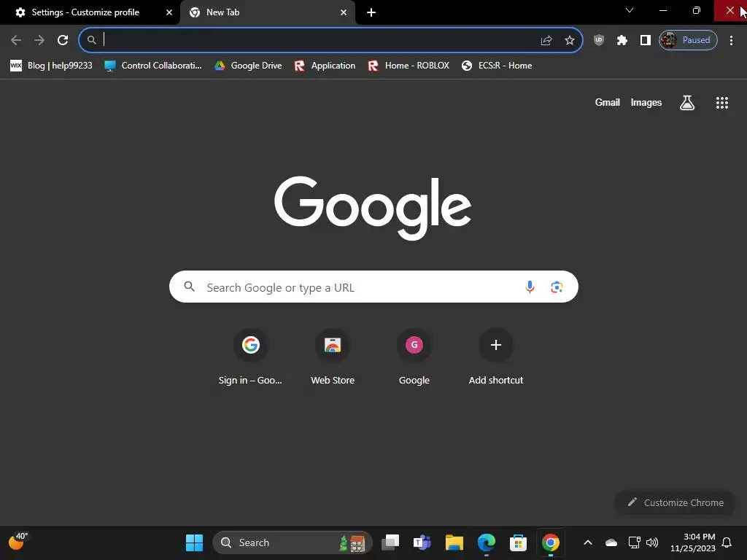This screenshot has height=560, width=747.
Task: Close the New Tab tab
Action: [x=343, y=12]
